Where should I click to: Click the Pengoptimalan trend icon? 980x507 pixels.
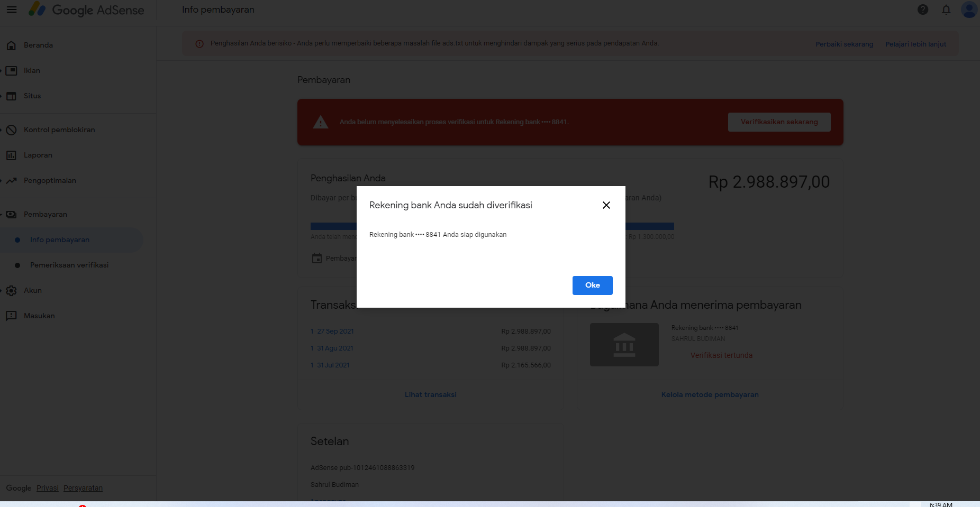click(x=11, y=180)
